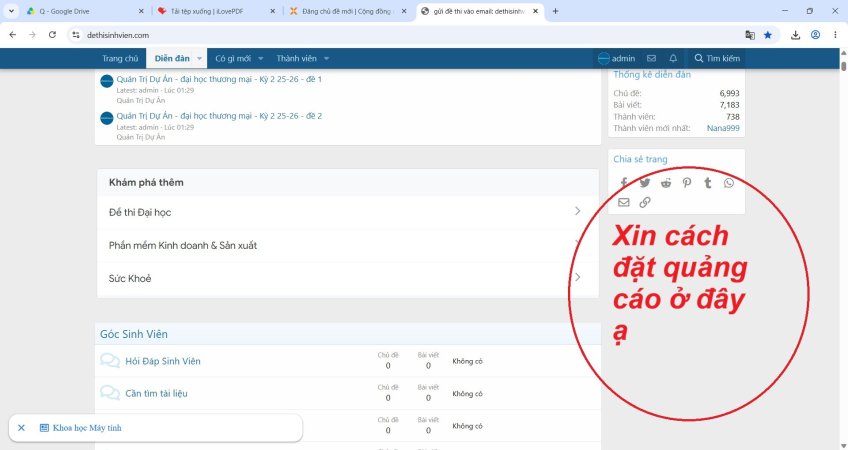Open Quản Trị Dự Án đề 1 thread
Image resolution: width=848 pixels, height=450 pixels.
click(219, 79)
